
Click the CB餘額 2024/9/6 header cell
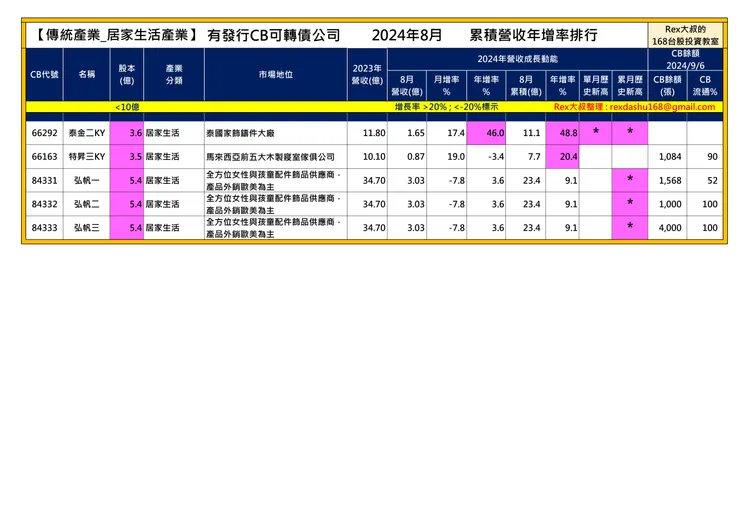(685, 59)
